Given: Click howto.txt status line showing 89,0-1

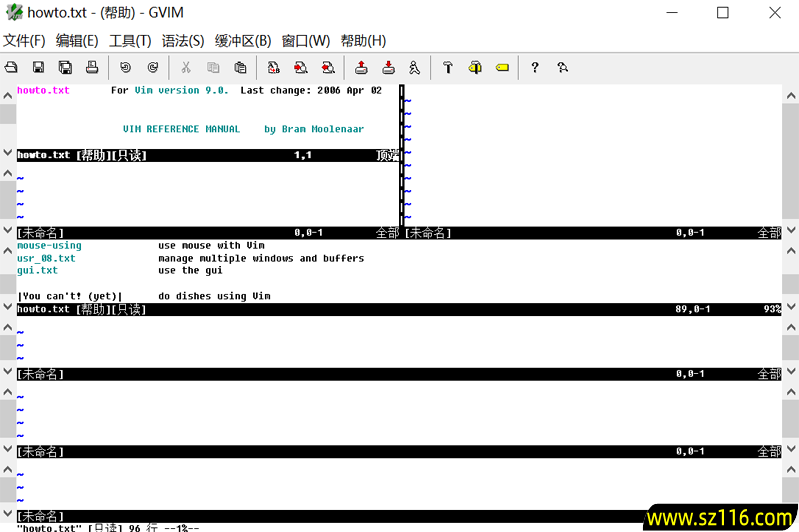Looking at the screenshot, I should tap(399, 309).
